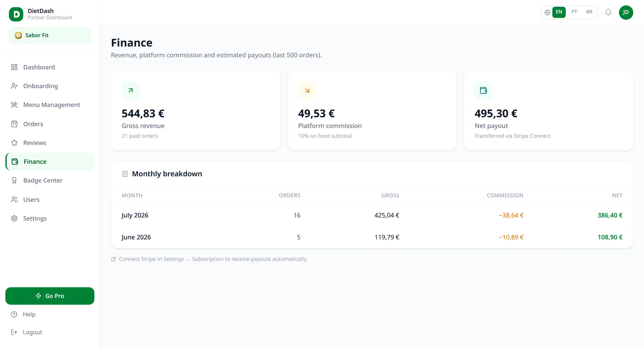Click the GROSS column header
This screenshot has height=349, width=644.
pos(390,195)
